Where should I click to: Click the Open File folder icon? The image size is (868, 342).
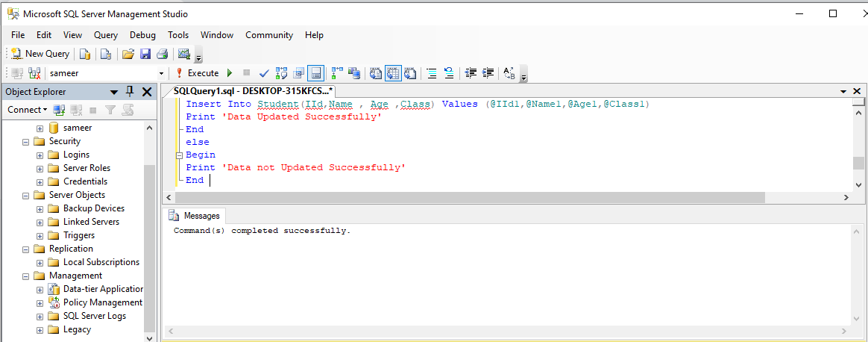click(x=128, y=54)
